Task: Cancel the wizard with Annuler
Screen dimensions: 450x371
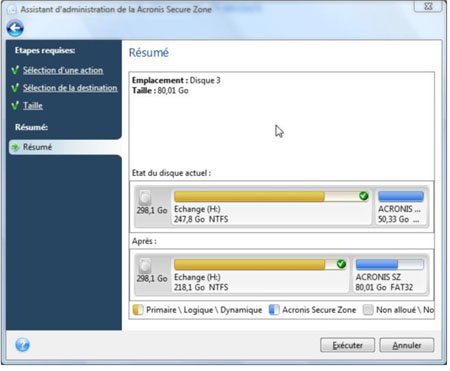Action: (407, 345)
